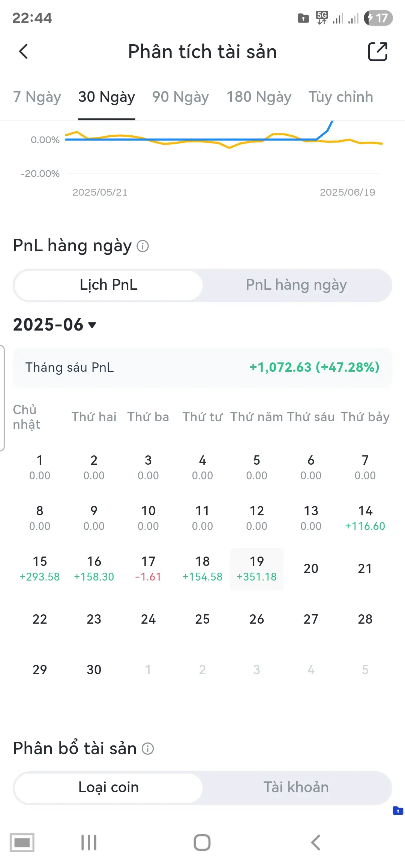405x868 pixels.
Task: Tap the back arrow in the header
Action: pos(23,52)
